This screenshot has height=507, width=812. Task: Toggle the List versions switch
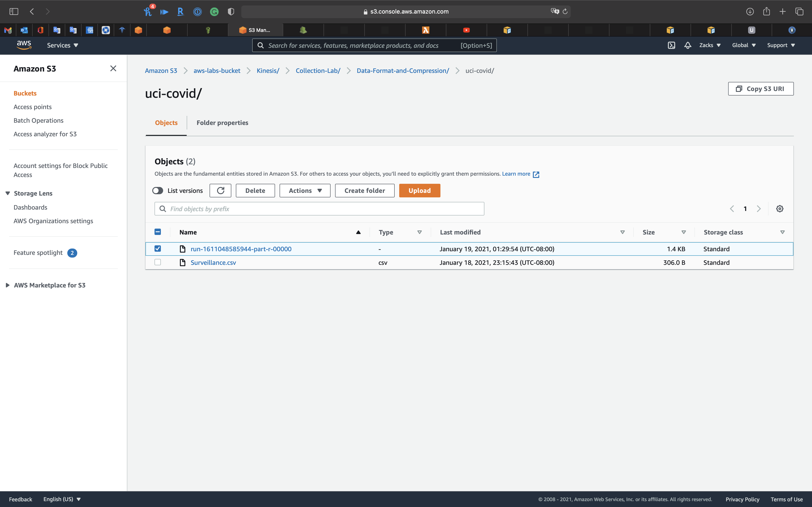158,190
